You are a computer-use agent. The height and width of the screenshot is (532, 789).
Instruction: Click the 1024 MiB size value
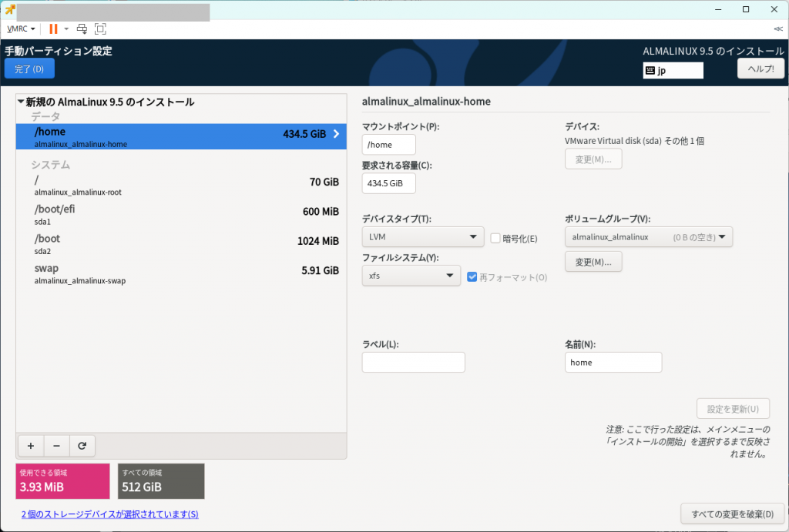tap(318, 241)
